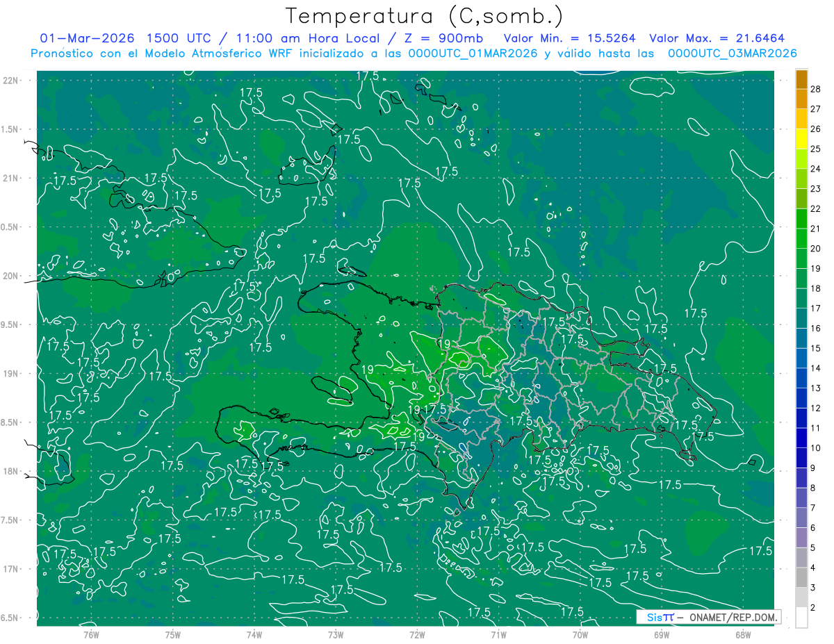
Task: Click "11:00 am Hora Local" in header
Action: click(308, 38)
